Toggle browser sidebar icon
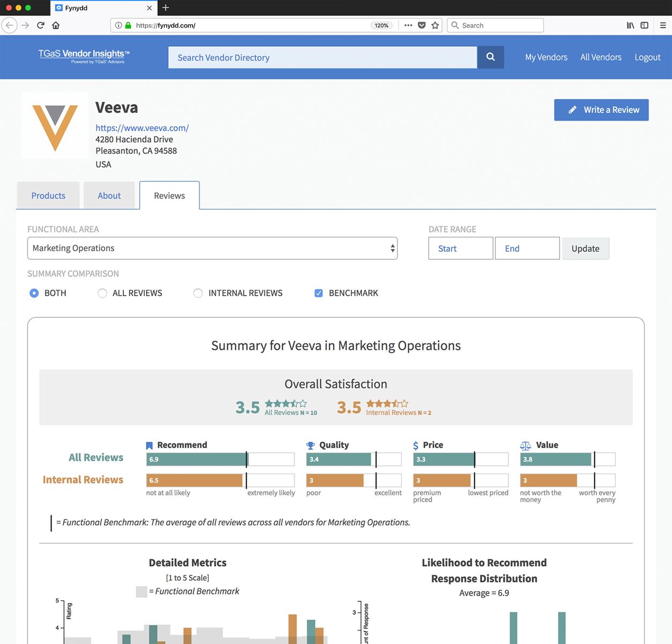 click(x=645, y=25)
